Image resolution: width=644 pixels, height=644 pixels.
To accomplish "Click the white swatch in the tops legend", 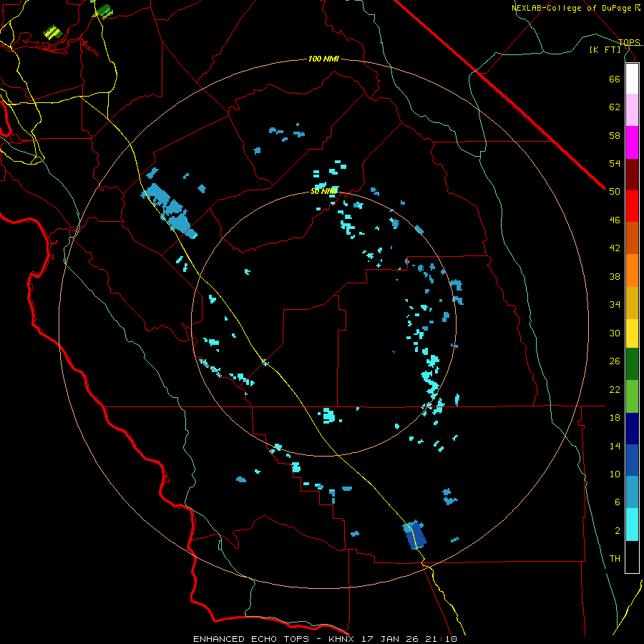I will tap(632, 79).
